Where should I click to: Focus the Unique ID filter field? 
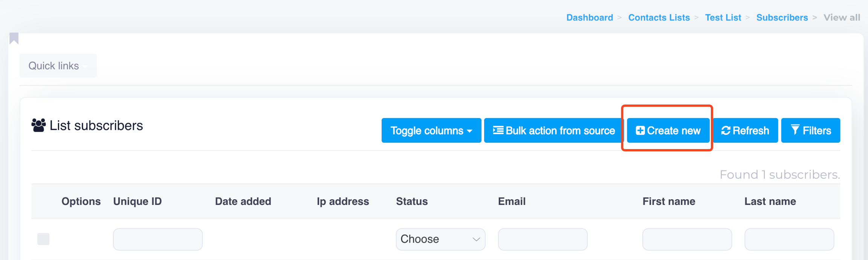pos(157,239)
